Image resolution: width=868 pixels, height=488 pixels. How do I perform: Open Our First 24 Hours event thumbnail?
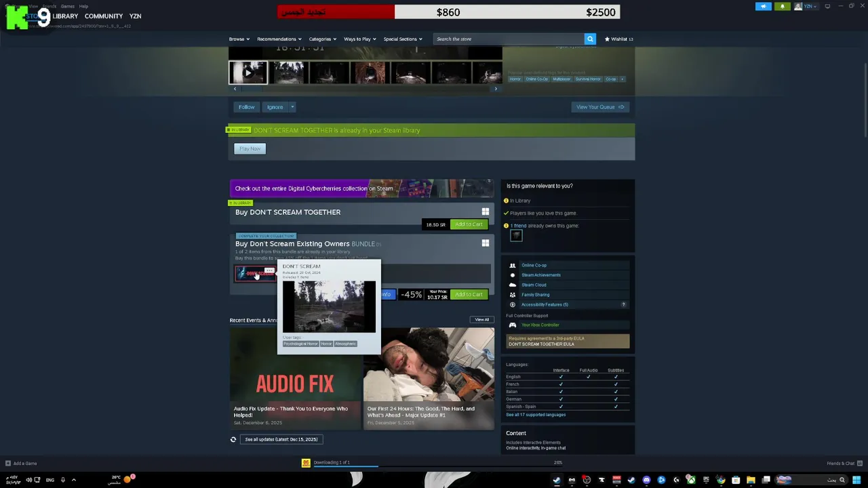point(429,378)
